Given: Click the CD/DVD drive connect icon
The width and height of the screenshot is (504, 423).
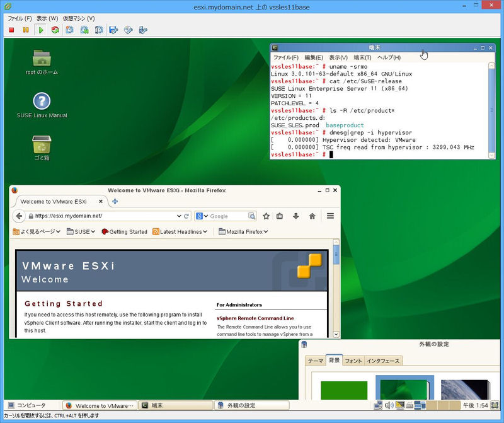Looking at the screenshot, I should [x=129, y=30].
